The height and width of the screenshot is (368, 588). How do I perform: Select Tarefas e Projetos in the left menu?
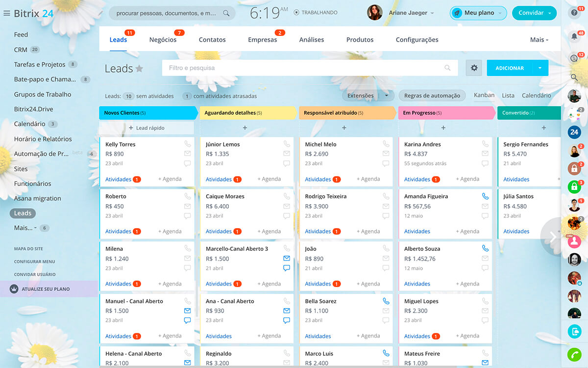click(x=40, y=64)
